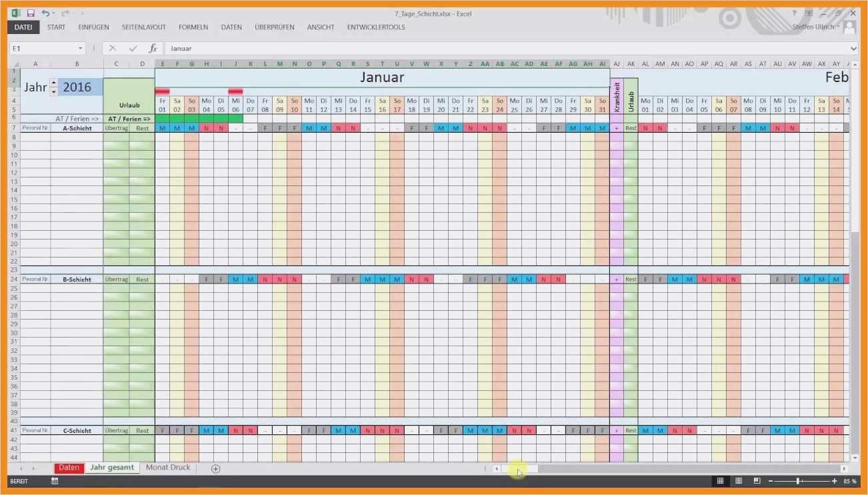Switch to Page Break Preview icon
This screenshot has width=868, height=495.
[x=757, y=481]
